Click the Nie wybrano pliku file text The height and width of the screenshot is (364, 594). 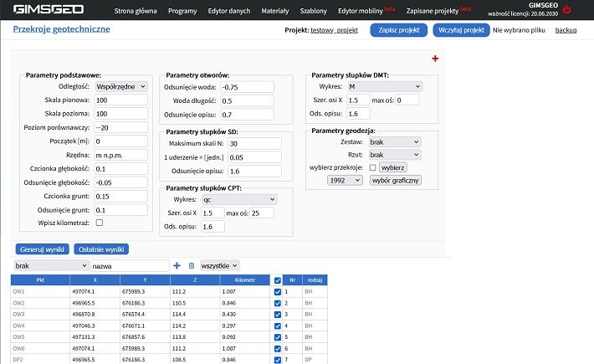(x=519, y=30)
